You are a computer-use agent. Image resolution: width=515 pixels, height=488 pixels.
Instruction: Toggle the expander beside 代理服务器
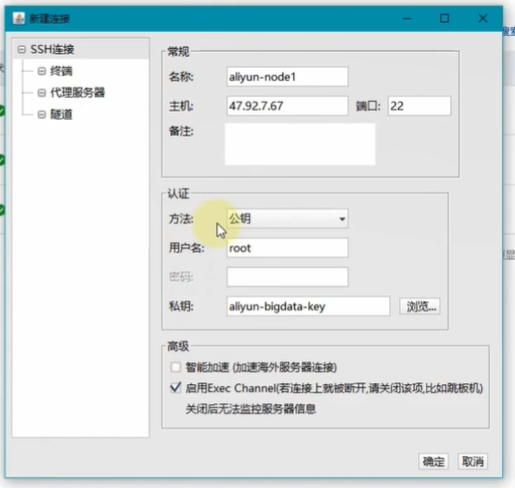(41, 93)
